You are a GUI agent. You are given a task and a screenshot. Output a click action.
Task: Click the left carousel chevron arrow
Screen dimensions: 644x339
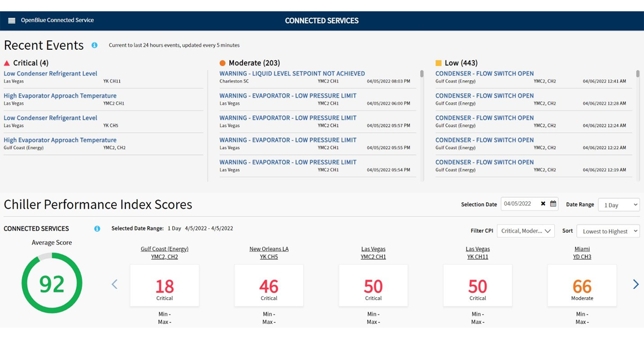point(115,284)
